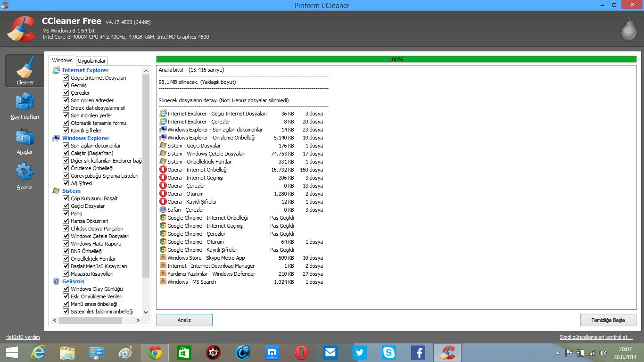Open the Kayıt defteri registry section
644x362 pixels.
tap(25, 106)
